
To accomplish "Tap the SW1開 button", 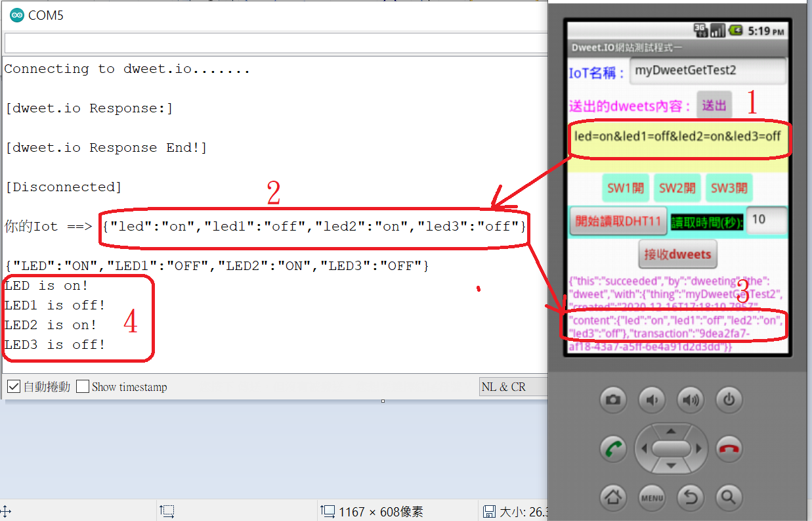I will tap(626, 188).
